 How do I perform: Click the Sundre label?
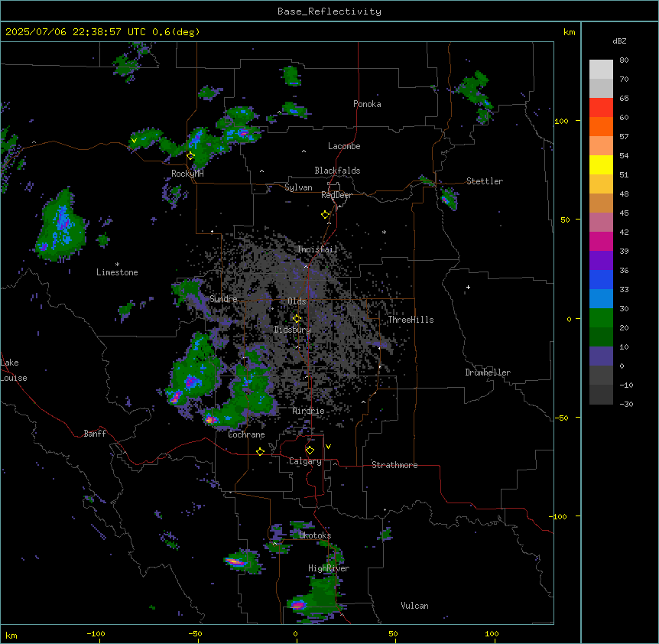tap(223, 299)
